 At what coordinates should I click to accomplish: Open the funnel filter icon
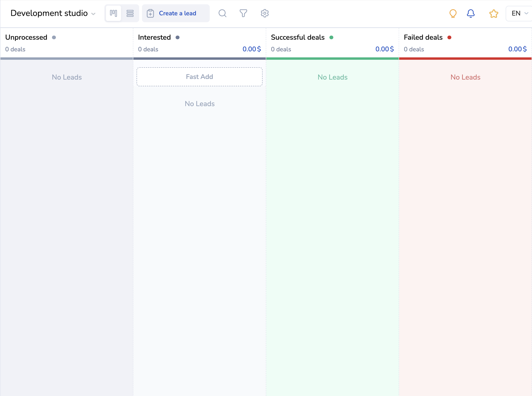tap(243, 13)
